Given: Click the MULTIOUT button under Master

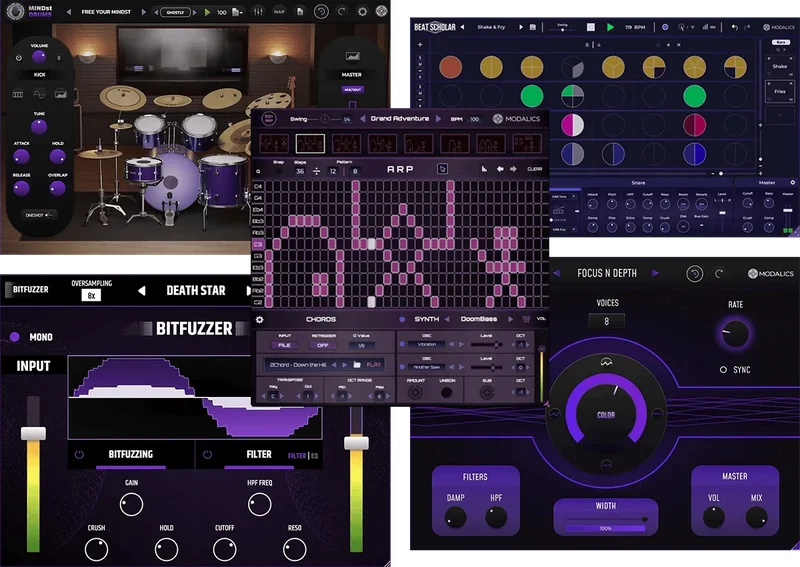Looking at the screenshot, I should click(352, 89).
